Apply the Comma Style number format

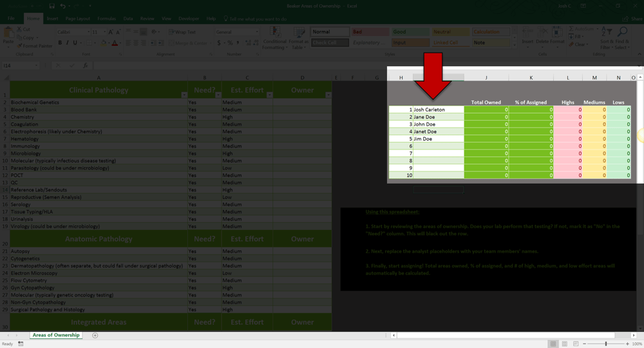click(x=238, y=43)
